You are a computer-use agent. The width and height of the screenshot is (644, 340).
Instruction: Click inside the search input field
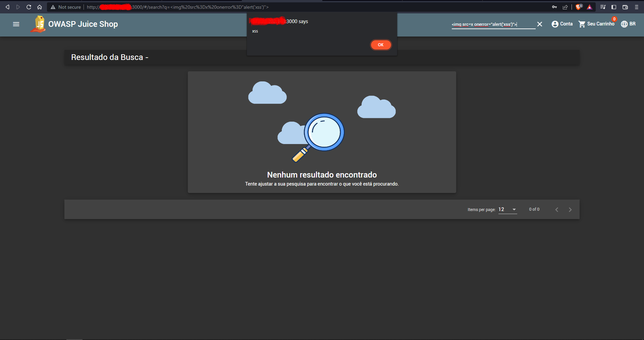[490, 24]
